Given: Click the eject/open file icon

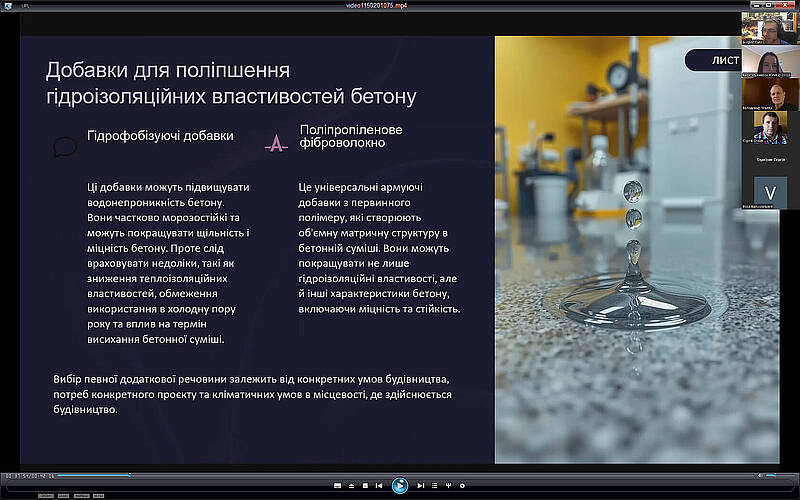Looking at the screenshot, I should [351, 486].
